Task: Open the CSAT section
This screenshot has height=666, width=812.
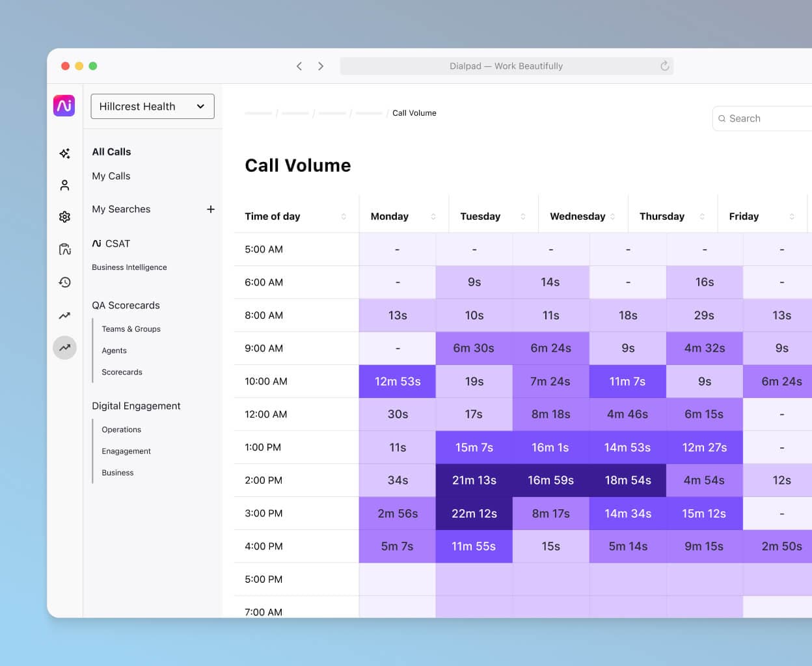Action: (x=111, y=243)
